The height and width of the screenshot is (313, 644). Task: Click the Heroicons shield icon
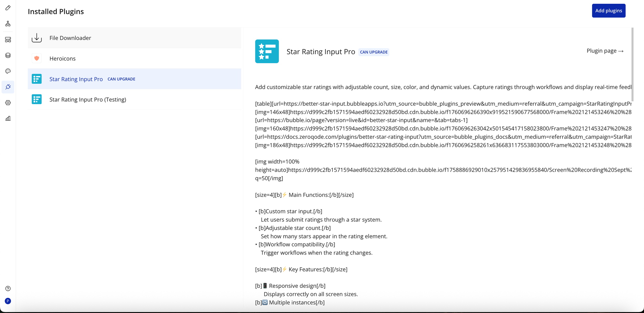coord(37,58)
